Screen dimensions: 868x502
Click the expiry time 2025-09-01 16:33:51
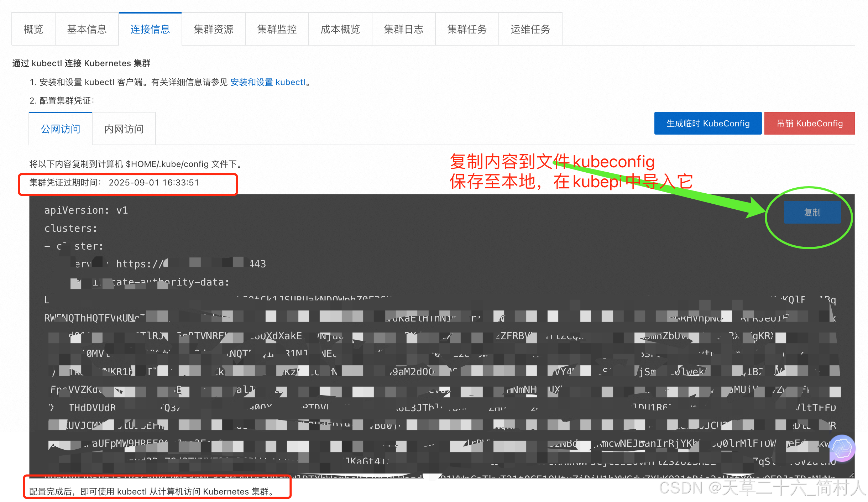pyautogui.click(x=154, y=183)
